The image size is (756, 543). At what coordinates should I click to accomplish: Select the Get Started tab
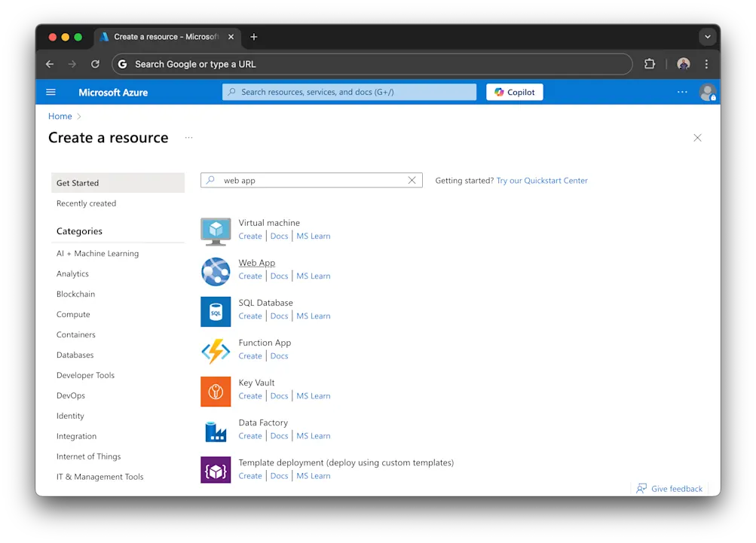click(x=77, y=182)
